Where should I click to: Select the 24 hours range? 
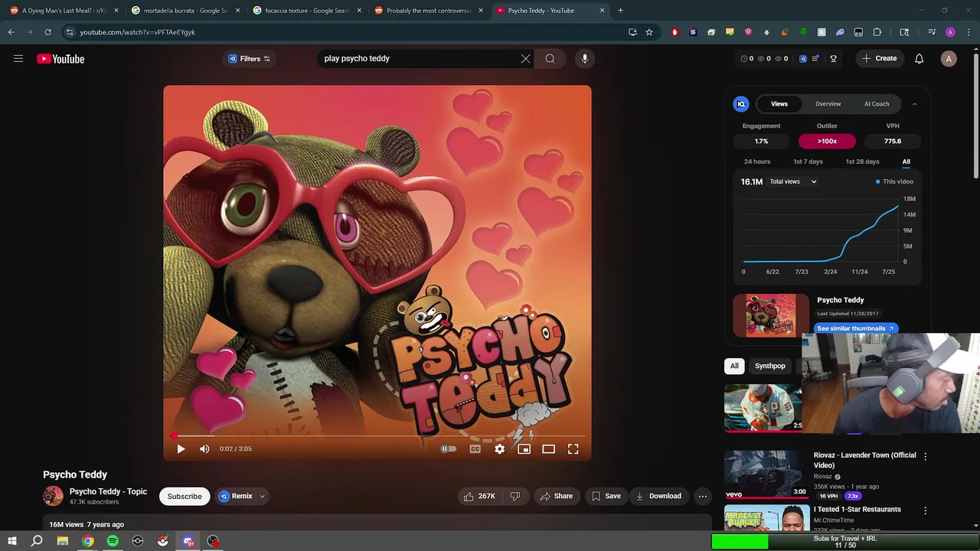coord(757,161)
